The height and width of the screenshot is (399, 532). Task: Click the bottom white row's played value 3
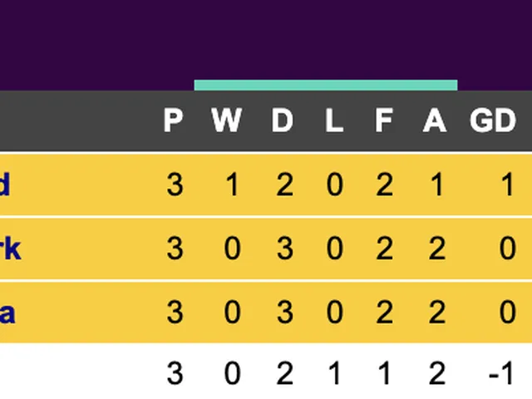coord(174,375)
